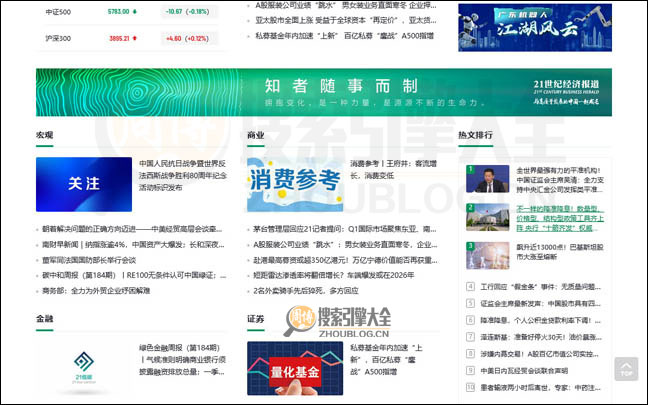Click the 消费参考 thumbnail image
648x405 pixels.
pyautogui.click(x=295, y=184)
